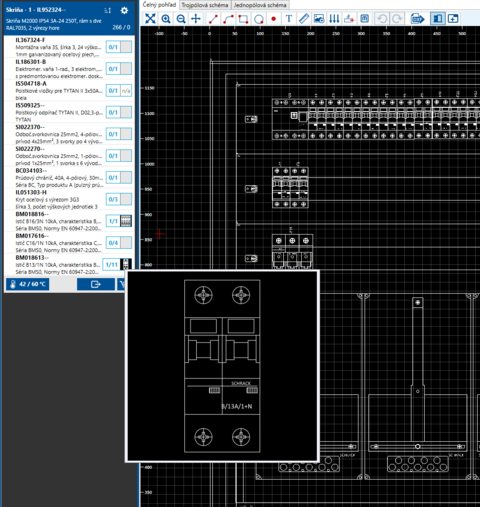This screenshot has width=480, height=507.
Task: Pick the circle drawing tool
Action: tap(259, 19)
